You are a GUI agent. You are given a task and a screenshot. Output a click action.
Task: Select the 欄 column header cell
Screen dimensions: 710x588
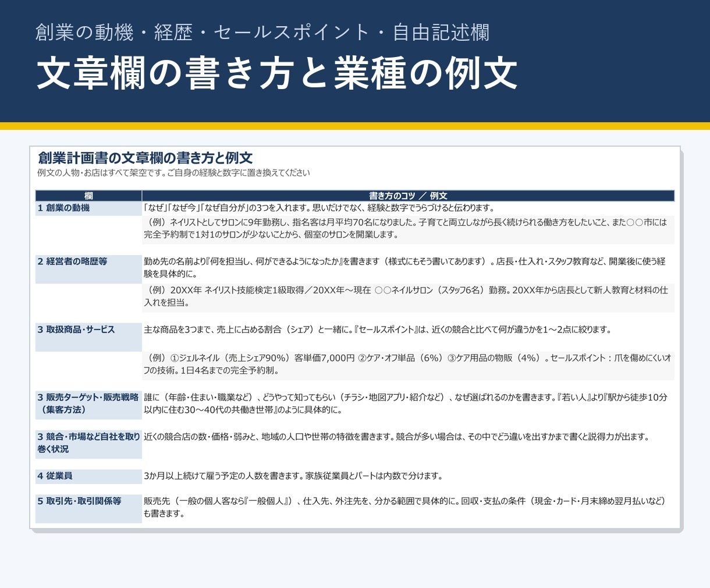(88, 196)
